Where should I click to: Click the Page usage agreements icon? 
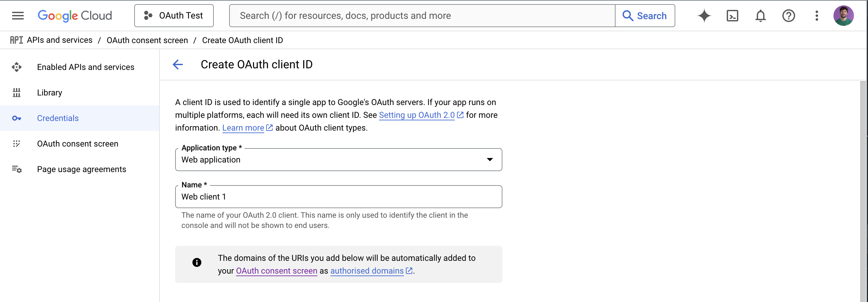point(17,169)
